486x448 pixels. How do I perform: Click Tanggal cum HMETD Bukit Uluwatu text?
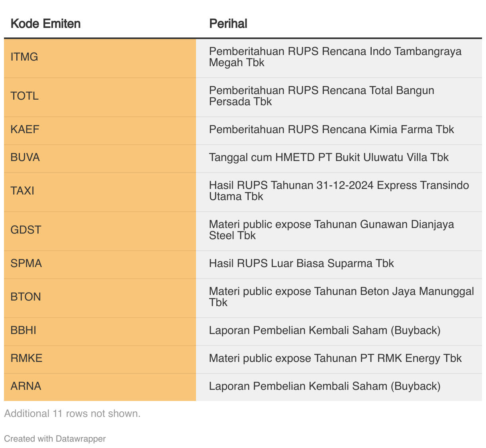click(x=329, y=157)
